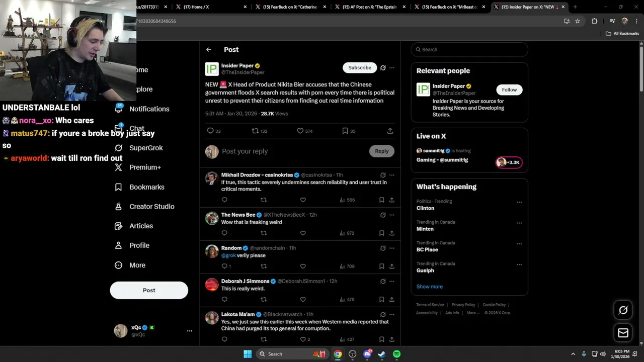The width and height of the screenshot is (644, 362).
Task: Open SuperGrok in the sidebar
Action: pos(139,148)
